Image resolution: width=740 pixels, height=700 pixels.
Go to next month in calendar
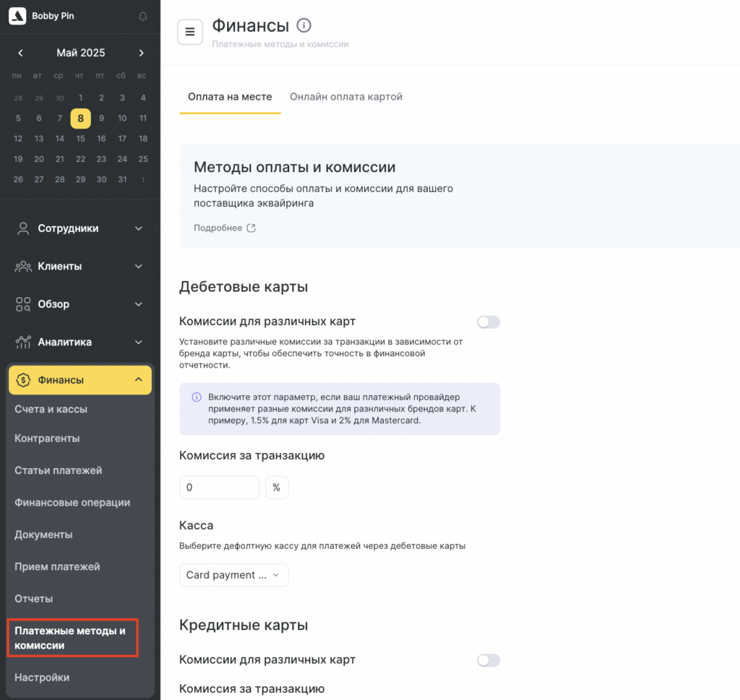pyautogui.click(x=141, y=53)
